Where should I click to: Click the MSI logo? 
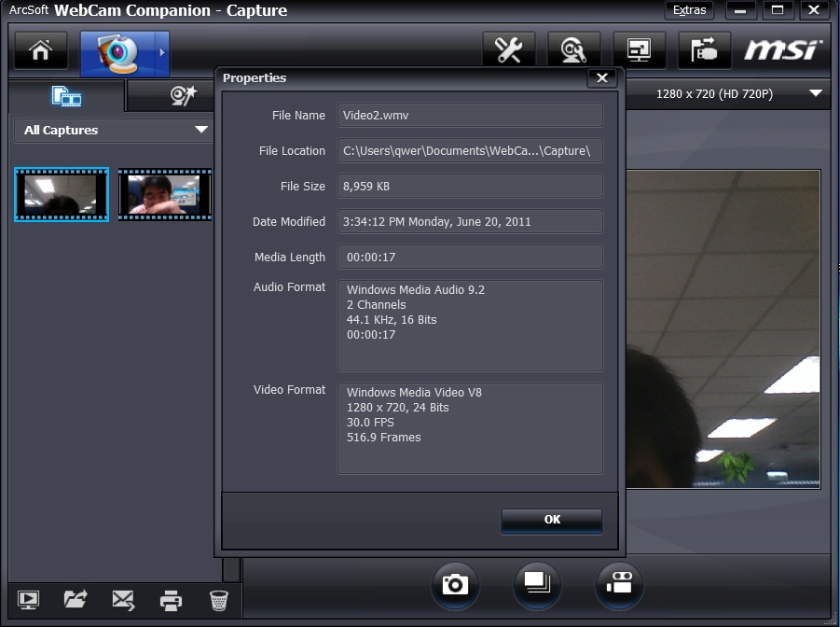tap(782, 50)
